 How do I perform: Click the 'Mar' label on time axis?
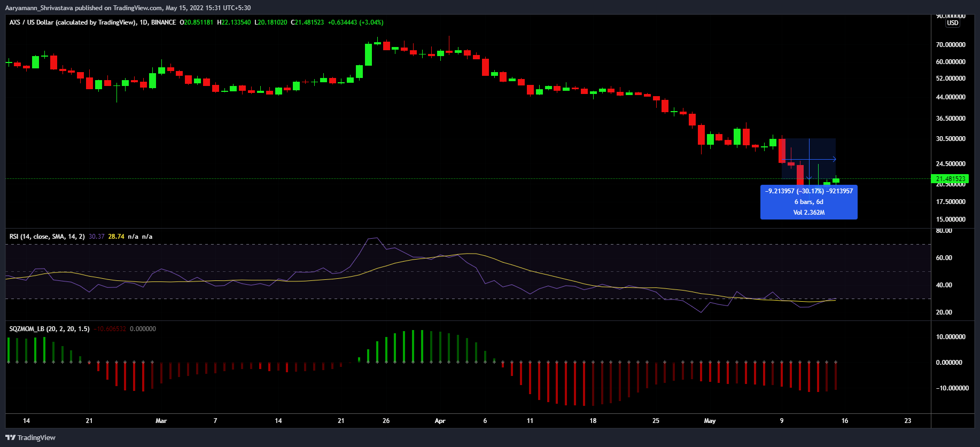coord(161,421)
